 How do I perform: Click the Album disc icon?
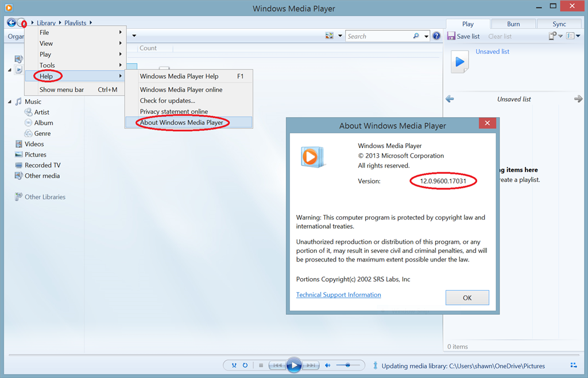coord(28,123)
